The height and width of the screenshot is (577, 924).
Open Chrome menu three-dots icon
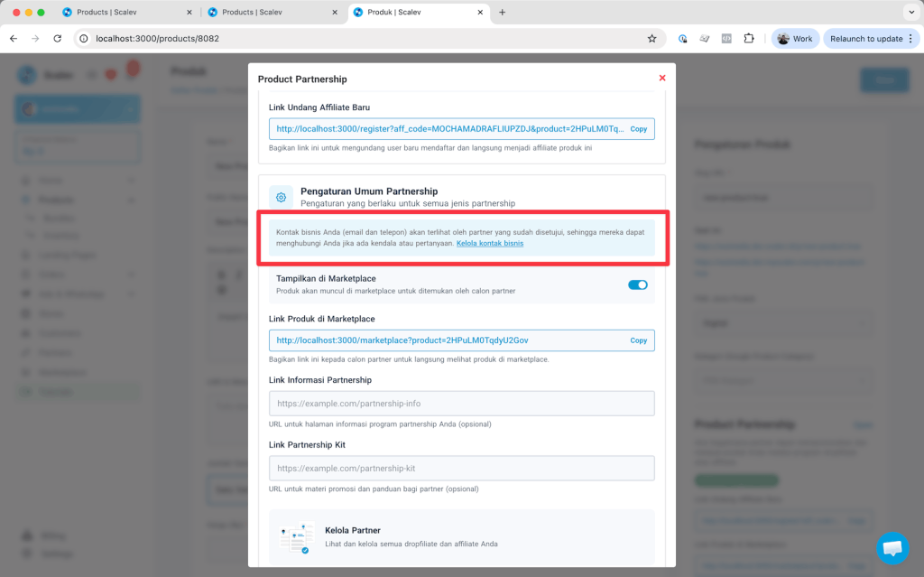click(911, 38)
